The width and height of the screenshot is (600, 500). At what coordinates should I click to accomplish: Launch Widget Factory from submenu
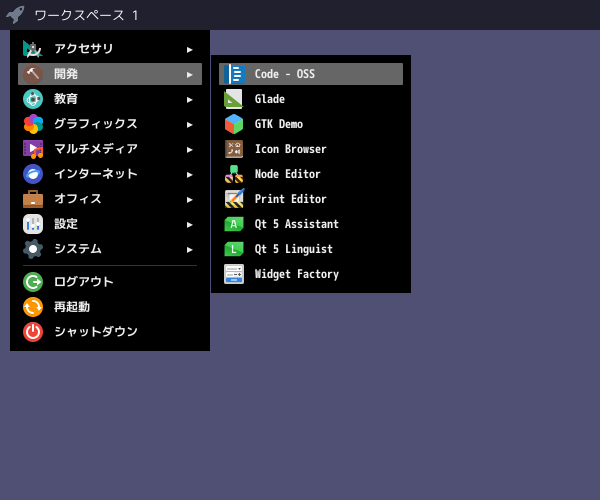[311, 274]
